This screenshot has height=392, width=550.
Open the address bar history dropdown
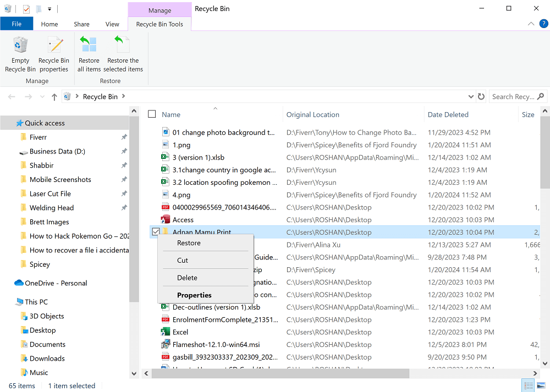471,96
